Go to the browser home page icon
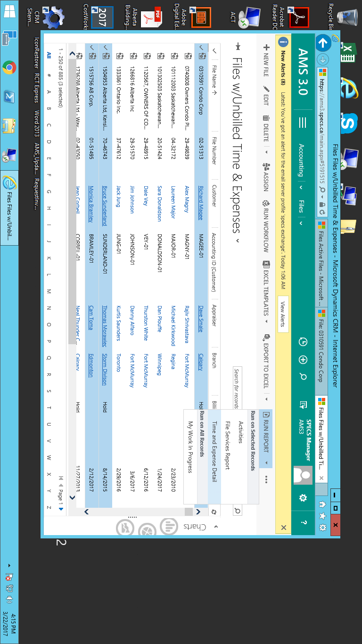Viewport: 362px width, 644px height. (x=323, y=505)
